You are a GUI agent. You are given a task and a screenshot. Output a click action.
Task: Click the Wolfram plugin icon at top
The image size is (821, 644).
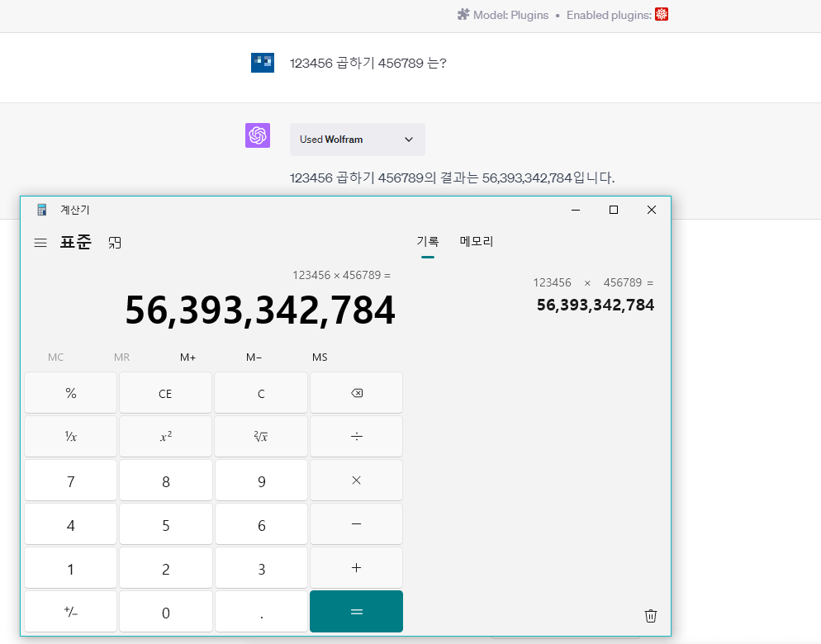[x=662, y=15]
